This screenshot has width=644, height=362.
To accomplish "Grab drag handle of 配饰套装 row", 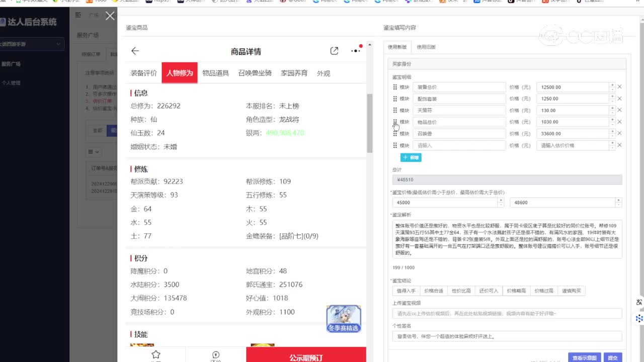I will coord(395,99).
